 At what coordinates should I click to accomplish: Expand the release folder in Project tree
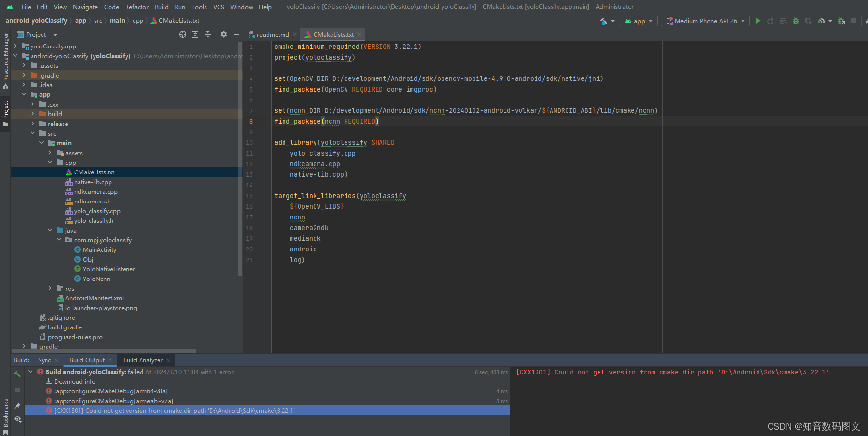pyautogui.click(x=32, y=124)
